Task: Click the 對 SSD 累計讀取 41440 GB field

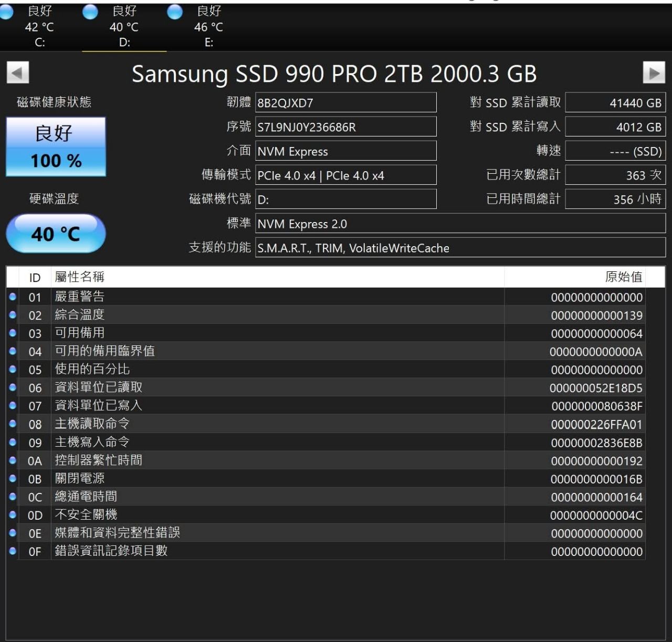Action: (x=615, y=103)
